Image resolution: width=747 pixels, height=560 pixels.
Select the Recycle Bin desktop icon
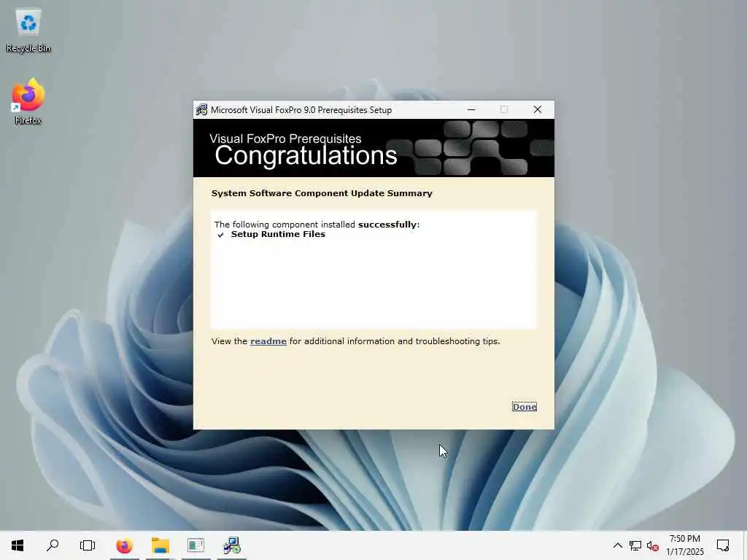pyautogui.click(x=28, y=31)
